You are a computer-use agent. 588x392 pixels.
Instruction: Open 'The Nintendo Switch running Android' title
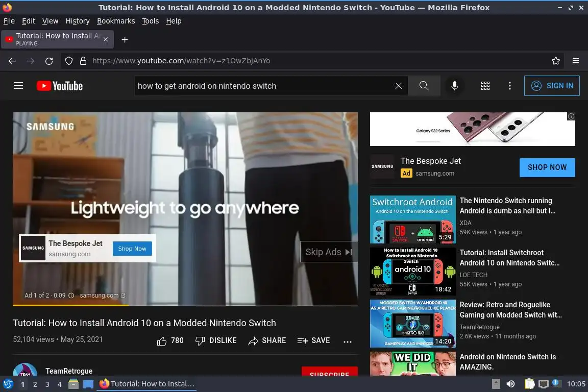pyautogui.click(x=507, y=206)
